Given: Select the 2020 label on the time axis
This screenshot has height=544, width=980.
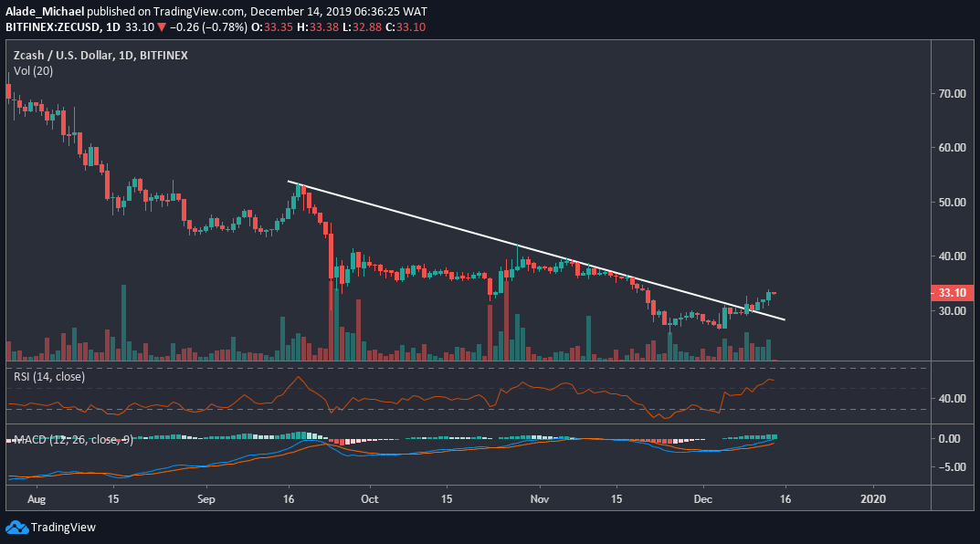Looking at the screenshot, I should 873,499.
